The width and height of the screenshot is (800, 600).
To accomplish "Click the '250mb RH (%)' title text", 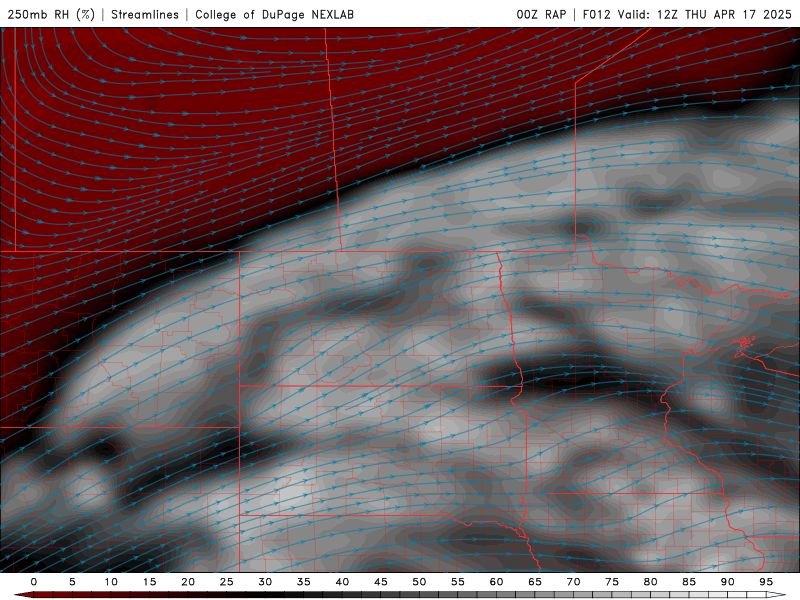I will coord(51,14).
